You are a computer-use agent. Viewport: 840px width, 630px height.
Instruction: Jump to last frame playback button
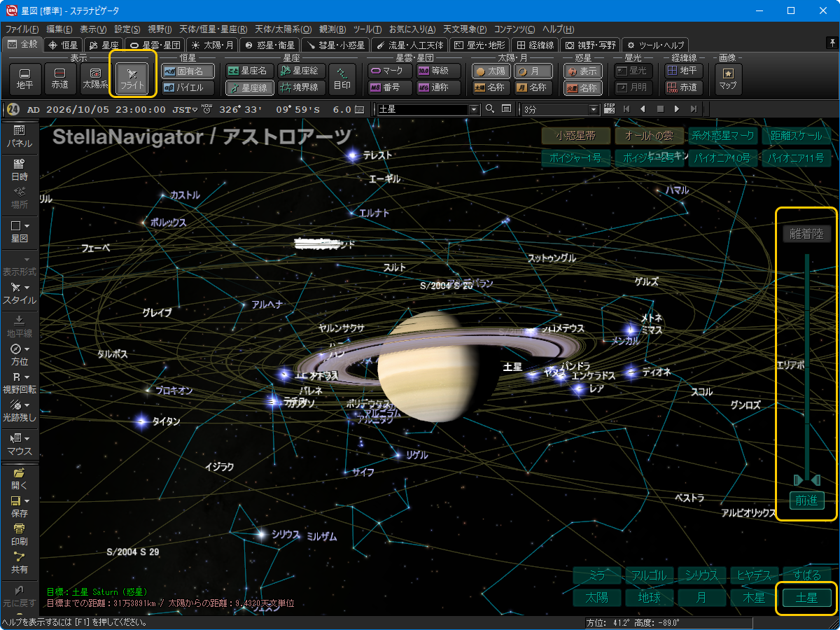pyautogui.click(x=694, y=109)
